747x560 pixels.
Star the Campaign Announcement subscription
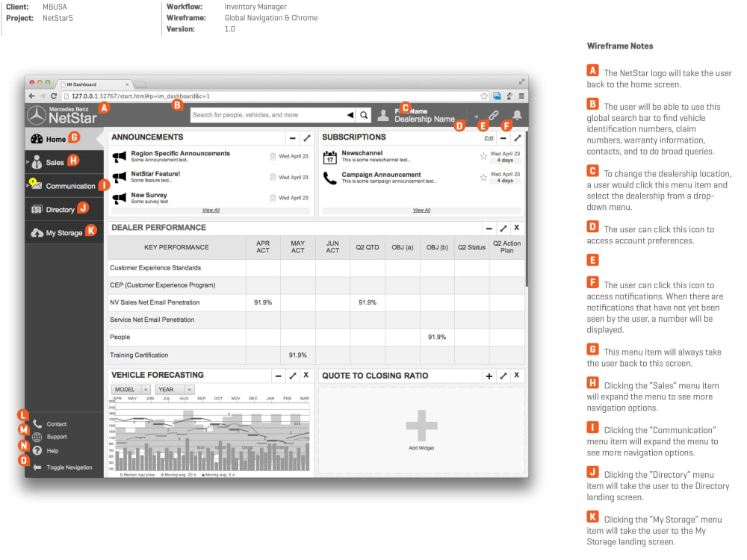coord(483,177)
